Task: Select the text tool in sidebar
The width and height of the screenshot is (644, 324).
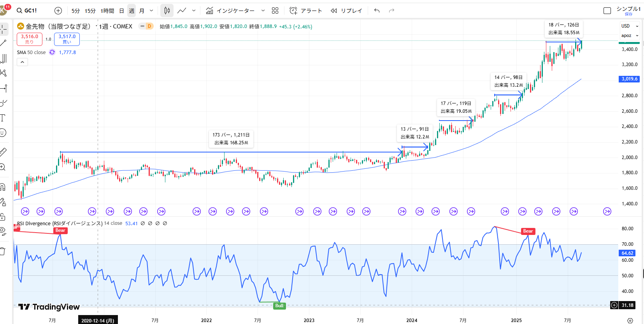Action: tap(3, 118)
